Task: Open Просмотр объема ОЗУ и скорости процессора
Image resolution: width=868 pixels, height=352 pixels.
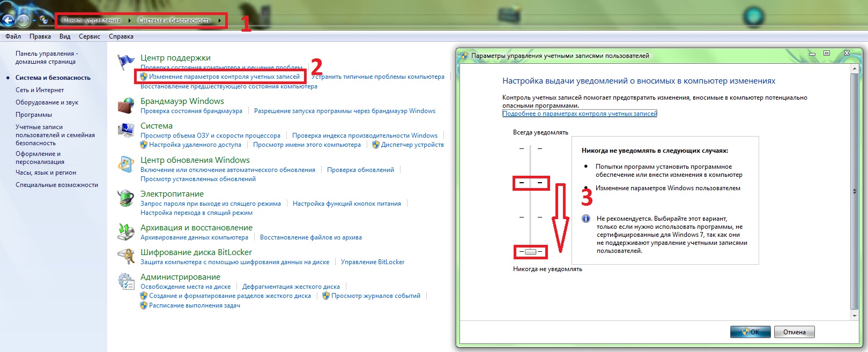Action: point(210,136)
